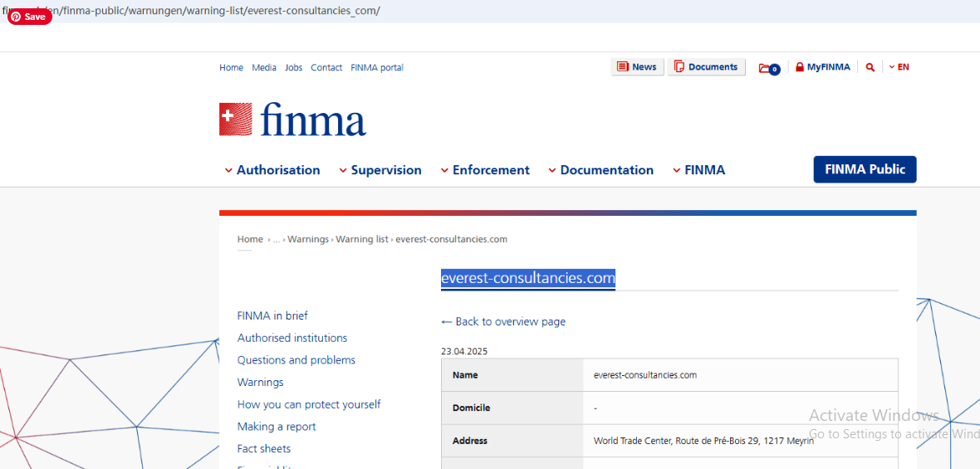Open Authorised institutions sidebar item
Viewport: 980px width, 469px height.
pyautogui.click(x=292, y=338)
